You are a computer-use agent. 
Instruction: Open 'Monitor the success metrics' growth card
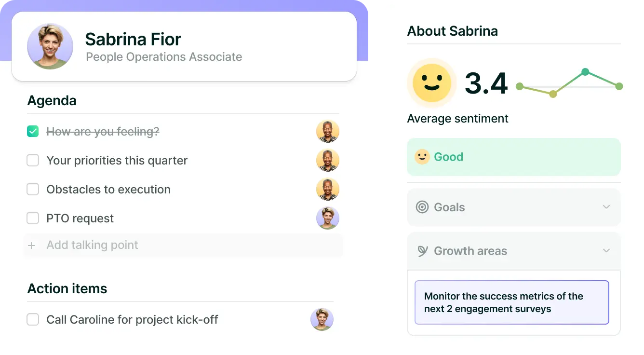[511, 302]
